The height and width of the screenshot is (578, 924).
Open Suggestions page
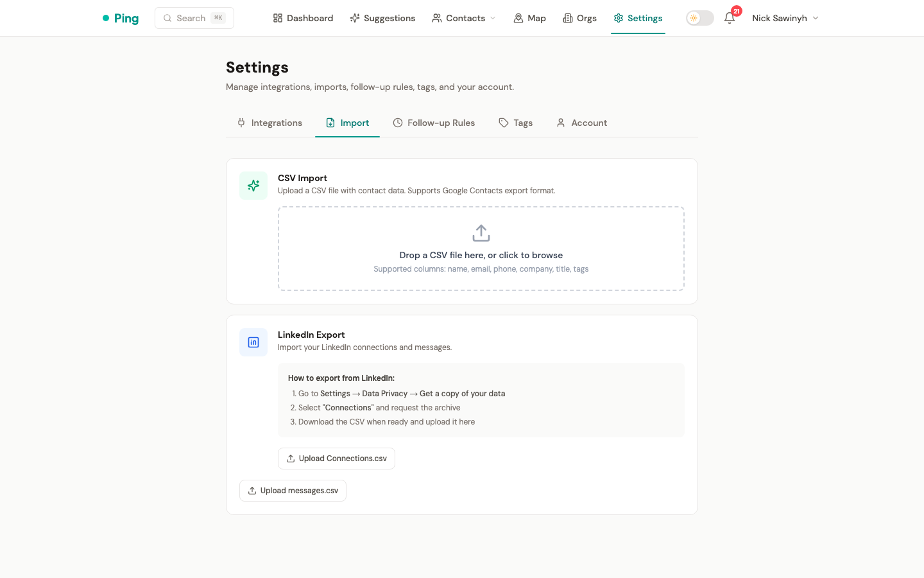pyautogui.click(x=382, y=18)
